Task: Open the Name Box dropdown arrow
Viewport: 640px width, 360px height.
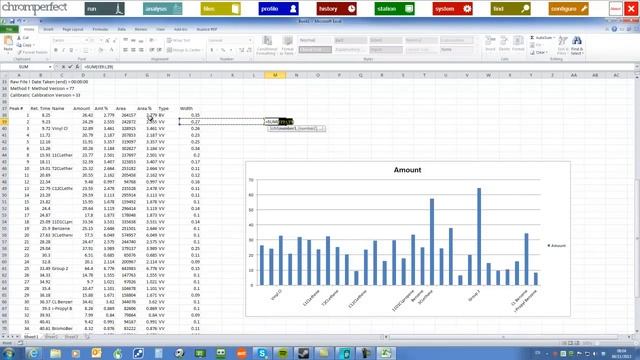Action: point(50,67)
